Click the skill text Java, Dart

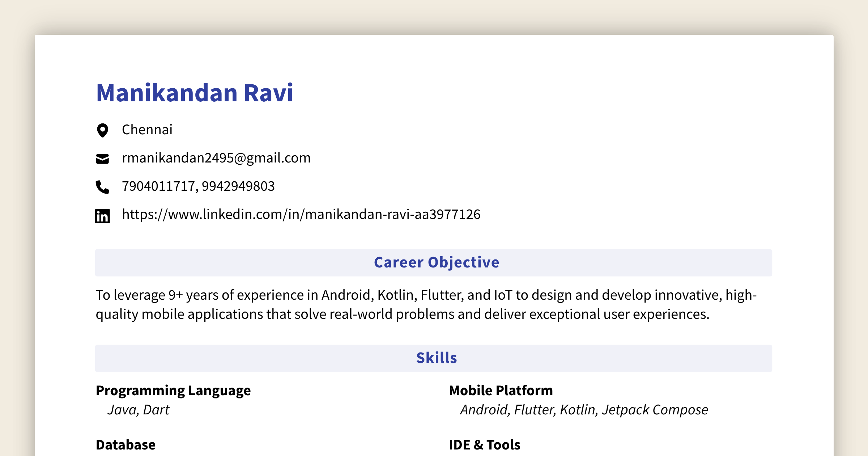pos(138,410)
